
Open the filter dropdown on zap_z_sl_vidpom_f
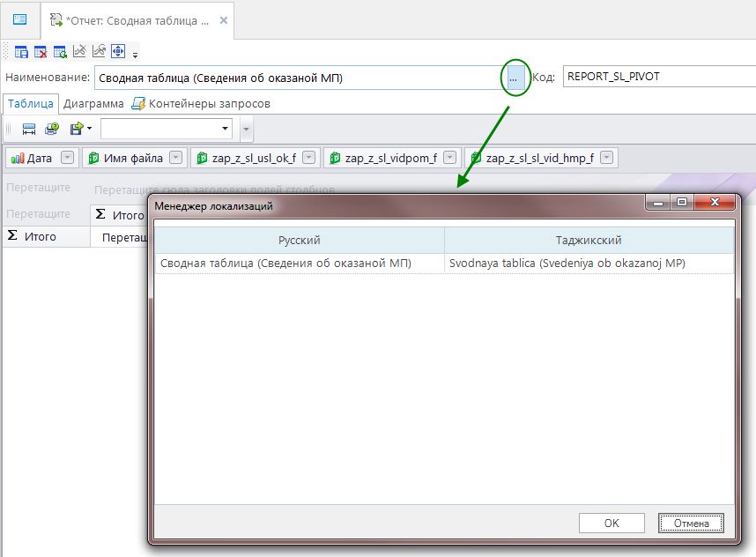(x=450, y=158)
